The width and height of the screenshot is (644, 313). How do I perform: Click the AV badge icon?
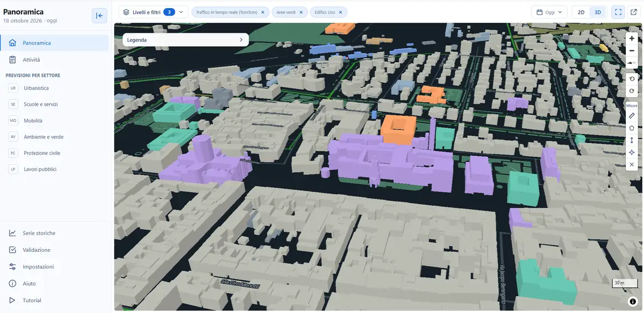coord(13,137)
